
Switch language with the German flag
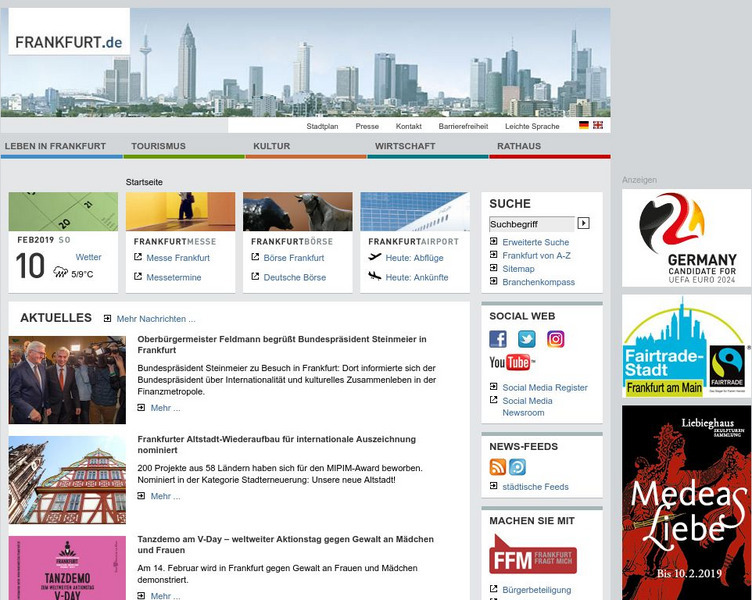pyautogui.click(x=584, y=125)
